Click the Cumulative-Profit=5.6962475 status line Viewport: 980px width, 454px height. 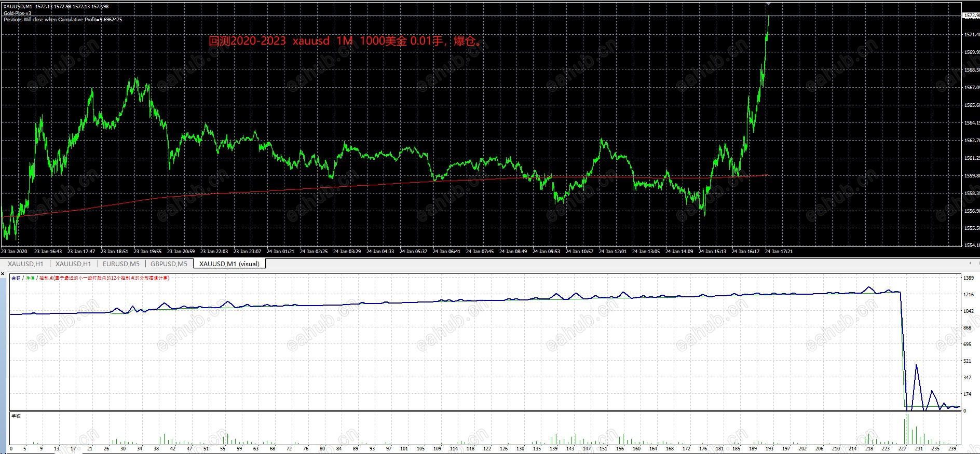click(63, 20)
